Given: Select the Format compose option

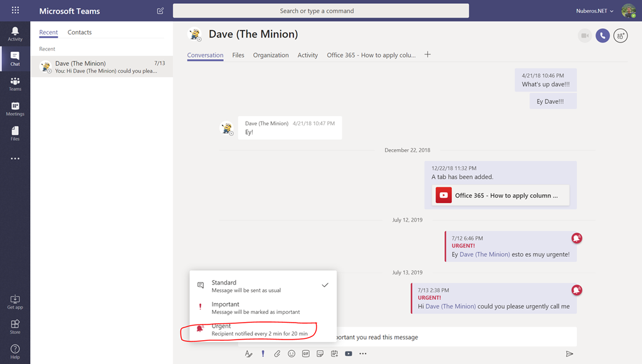Looking at the screenshot, I should point(249,353).
